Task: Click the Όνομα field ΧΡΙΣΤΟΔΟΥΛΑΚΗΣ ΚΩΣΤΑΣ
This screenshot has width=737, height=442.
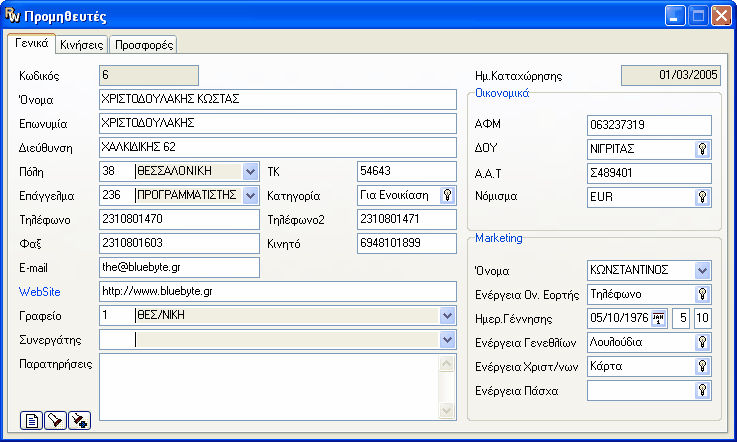Action: coord(278,99)
